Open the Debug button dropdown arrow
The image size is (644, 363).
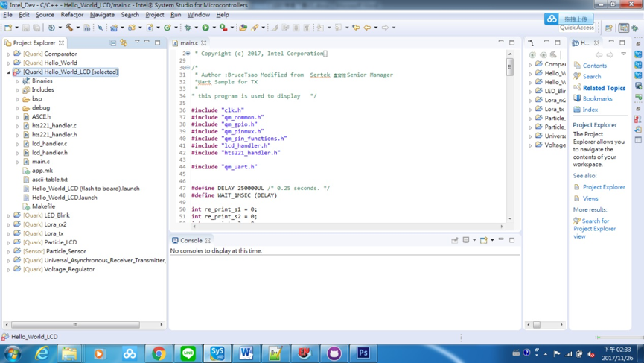196,28
